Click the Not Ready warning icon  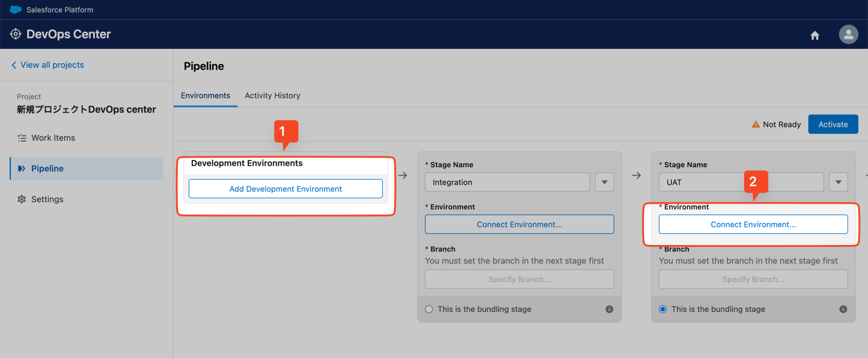coord(755,124)
